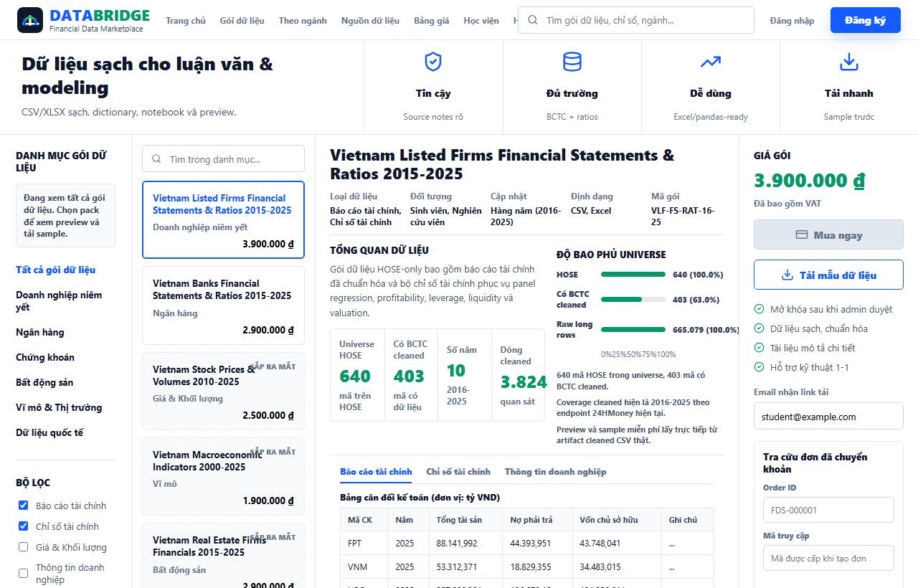The width and height of the screenshot is (918, 588).
Task: Click the Nợ phải trả column header
Action: (x=537, y=520)
